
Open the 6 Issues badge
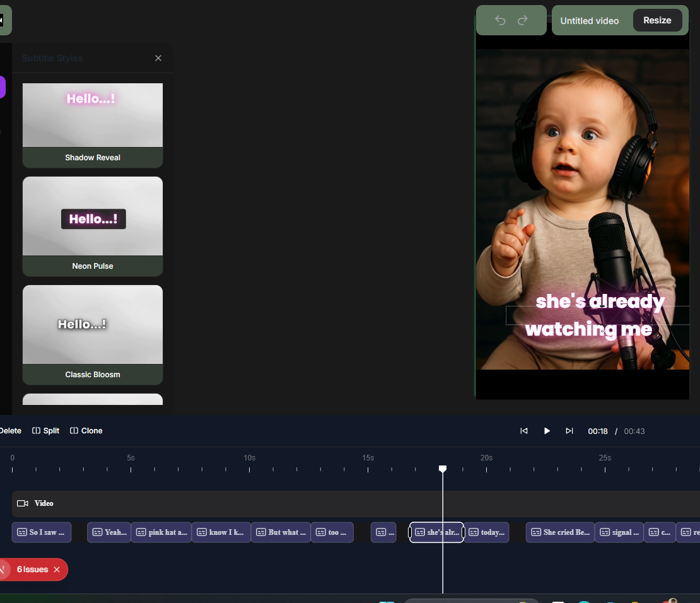(32, 570)
